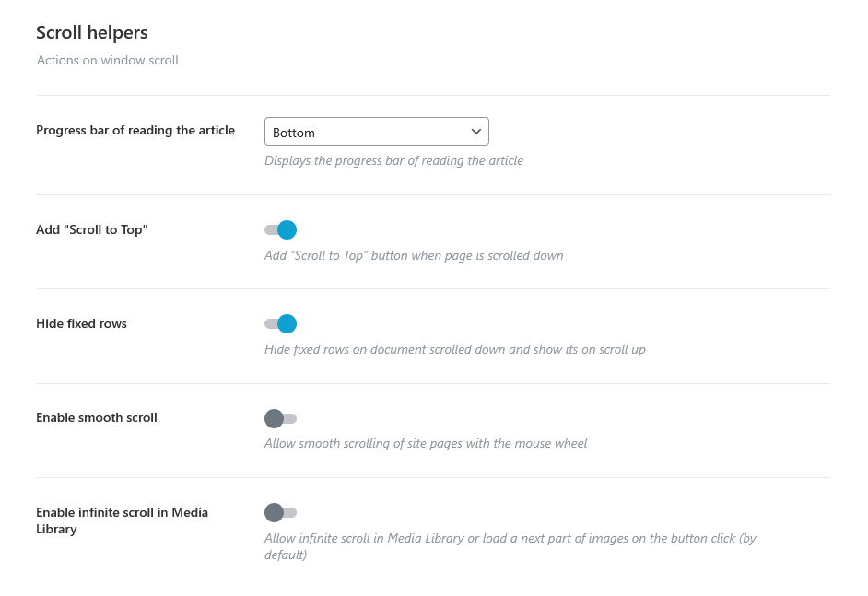Select the 'Hide fixed rows' label text

(x=81, y=323)
